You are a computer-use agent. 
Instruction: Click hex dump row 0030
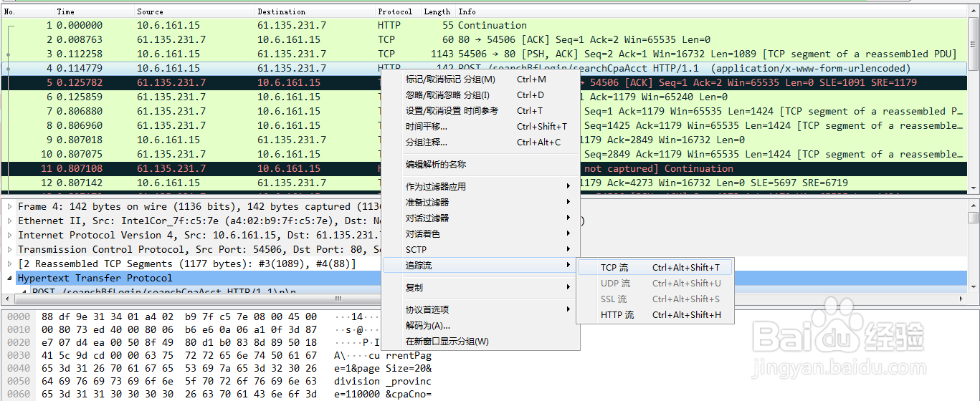[219, 355]
